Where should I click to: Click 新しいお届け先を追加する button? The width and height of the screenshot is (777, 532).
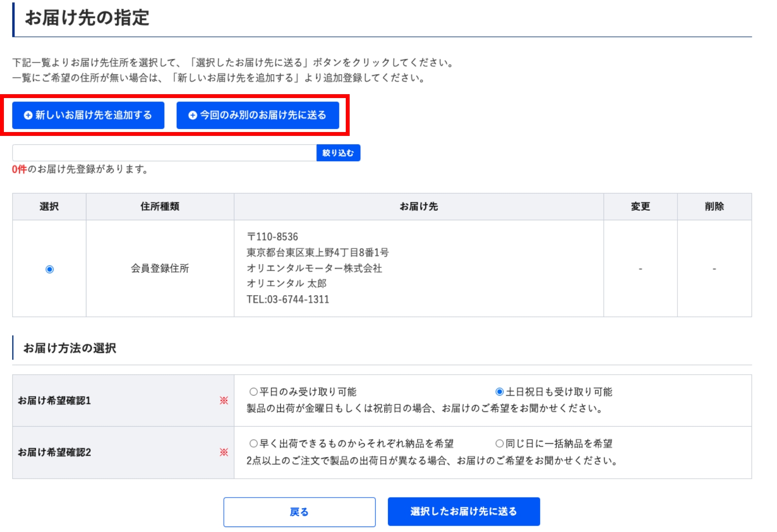(88, 115)
